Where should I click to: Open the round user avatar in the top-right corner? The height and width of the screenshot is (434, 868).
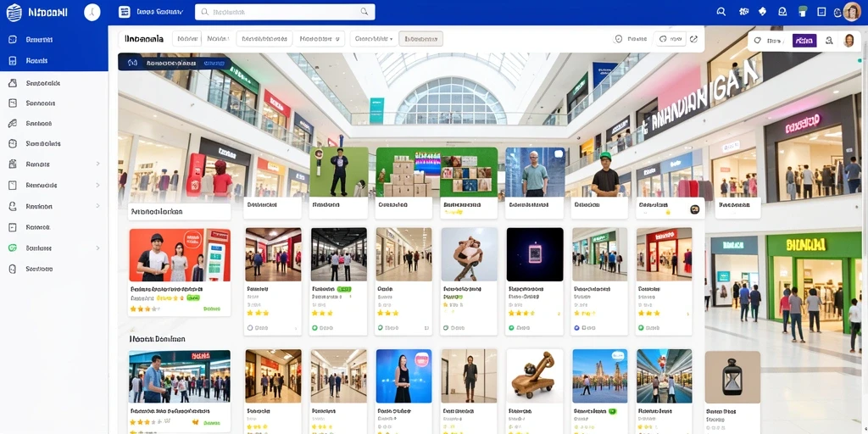click(x=852, y=12)
